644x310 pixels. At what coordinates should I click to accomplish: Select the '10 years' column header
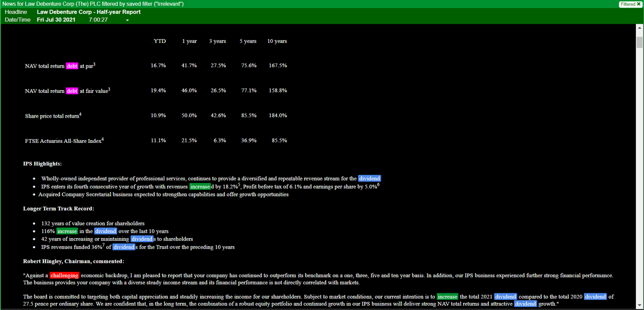pos(277,41)
